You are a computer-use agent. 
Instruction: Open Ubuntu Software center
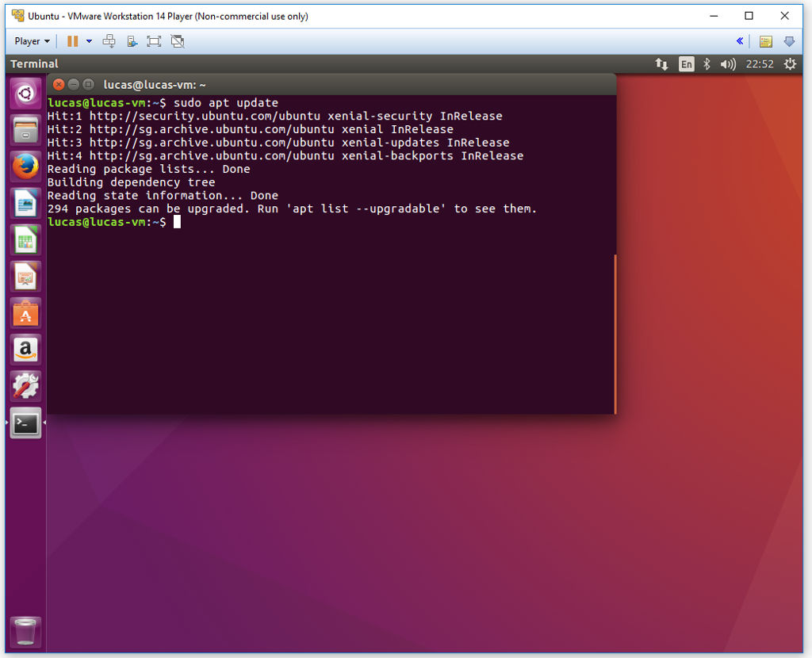coord(25,313)
